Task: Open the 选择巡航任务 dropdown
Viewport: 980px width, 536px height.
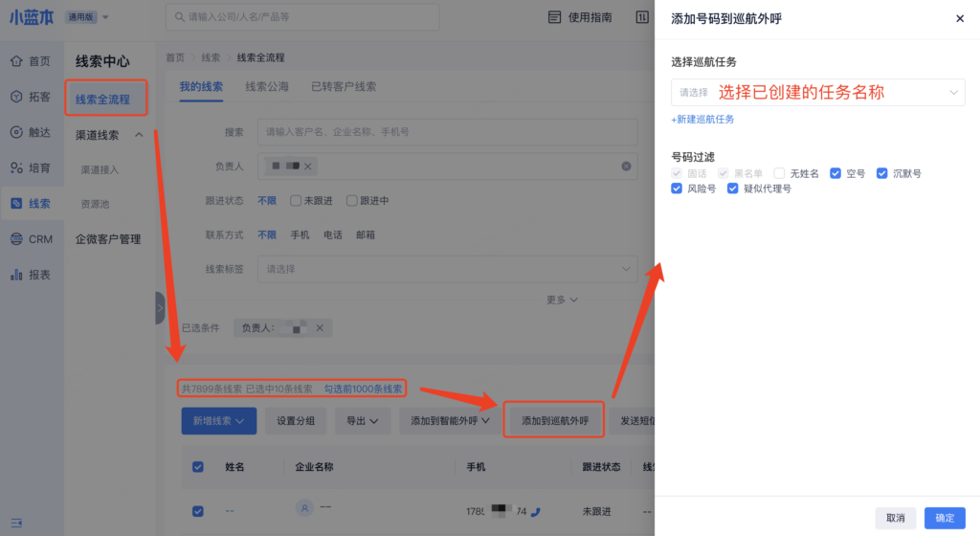Action: (x=818, y=92)
